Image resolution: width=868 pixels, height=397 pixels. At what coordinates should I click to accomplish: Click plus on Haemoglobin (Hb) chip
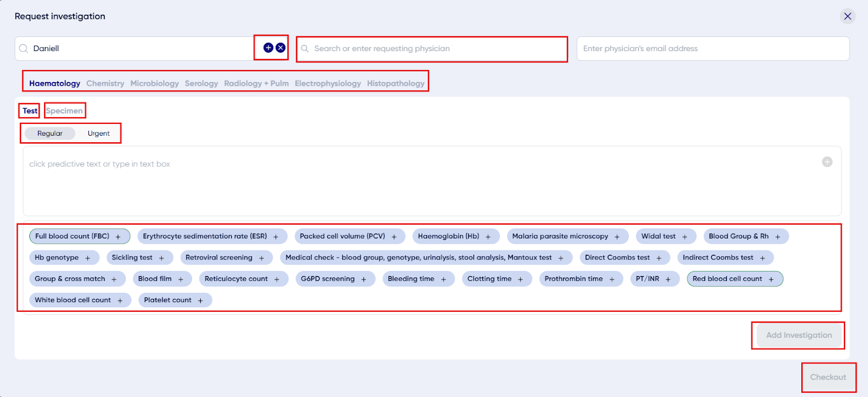tap(488, 237)
